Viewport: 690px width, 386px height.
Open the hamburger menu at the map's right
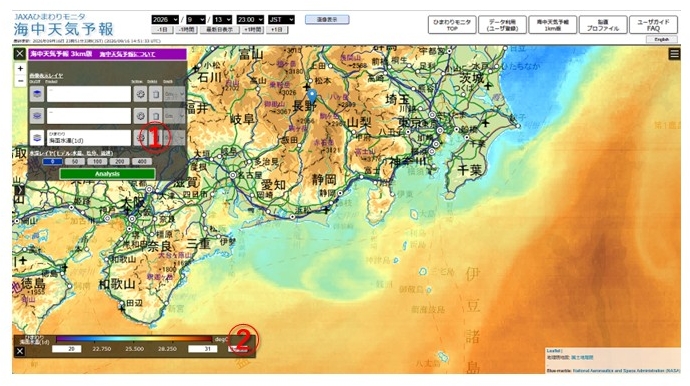(674, 54)
